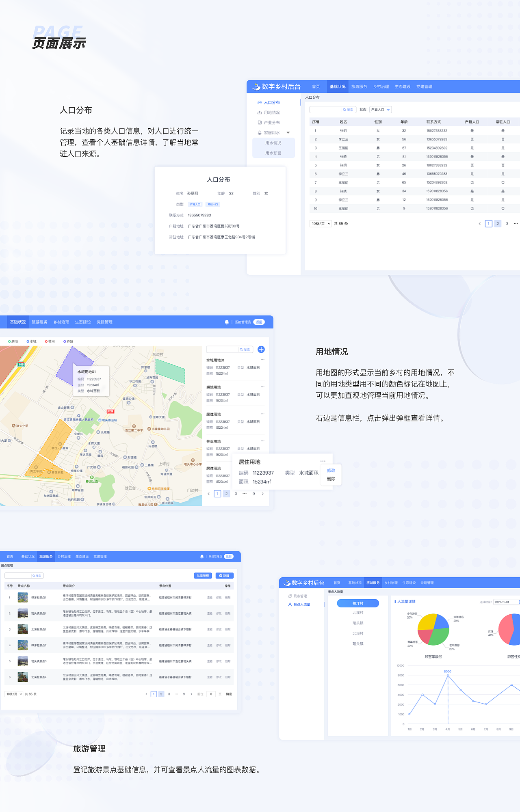Open 首页 tab in the population screen

coord(316,86)
